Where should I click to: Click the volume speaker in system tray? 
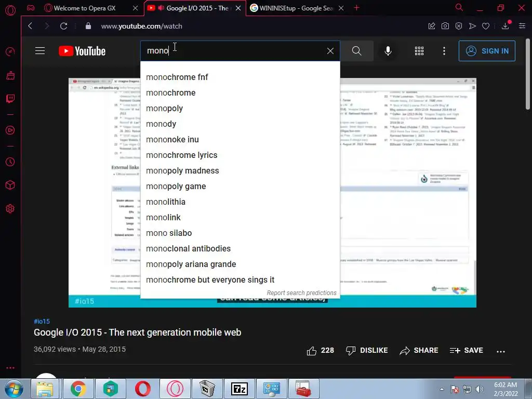coord(480,389)
